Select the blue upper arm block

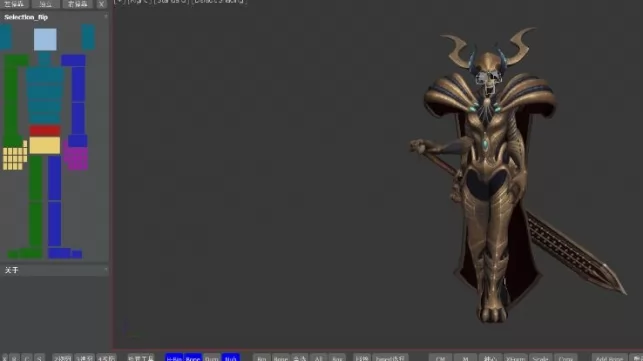pos(78,85)
